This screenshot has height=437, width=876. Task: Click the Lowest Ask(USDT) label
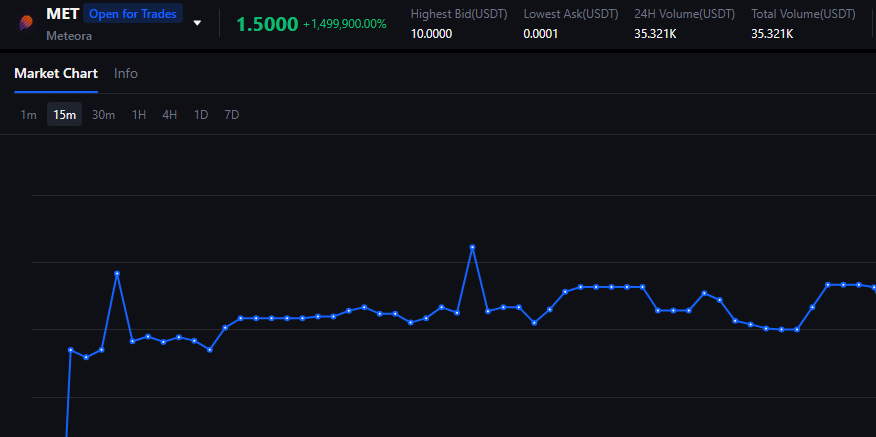[x=571, y=14]
